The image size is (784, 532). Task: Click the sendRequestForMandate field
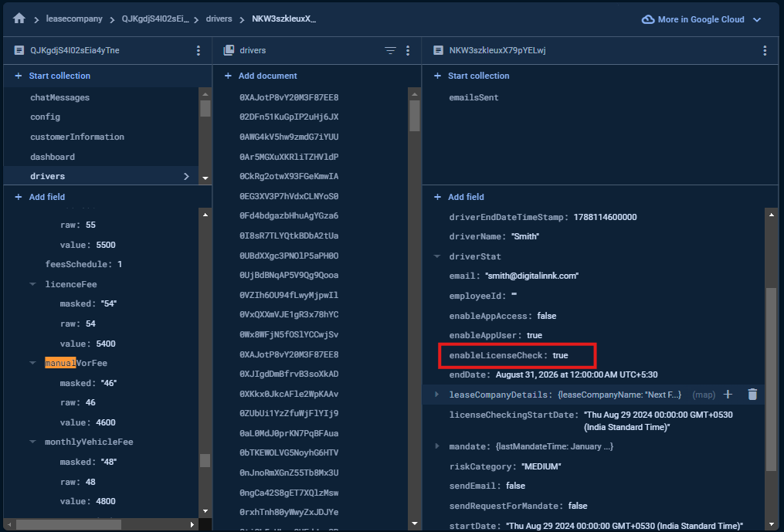tap(518, 506)
